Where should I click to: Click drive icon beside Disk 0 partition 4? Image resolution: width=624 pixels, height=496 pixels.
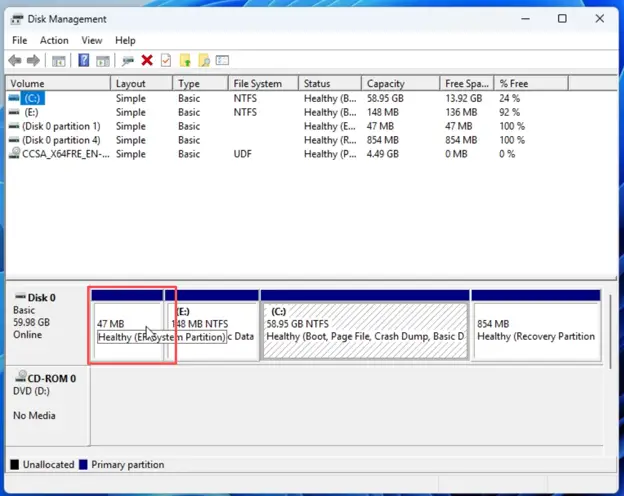pos(14,140)
